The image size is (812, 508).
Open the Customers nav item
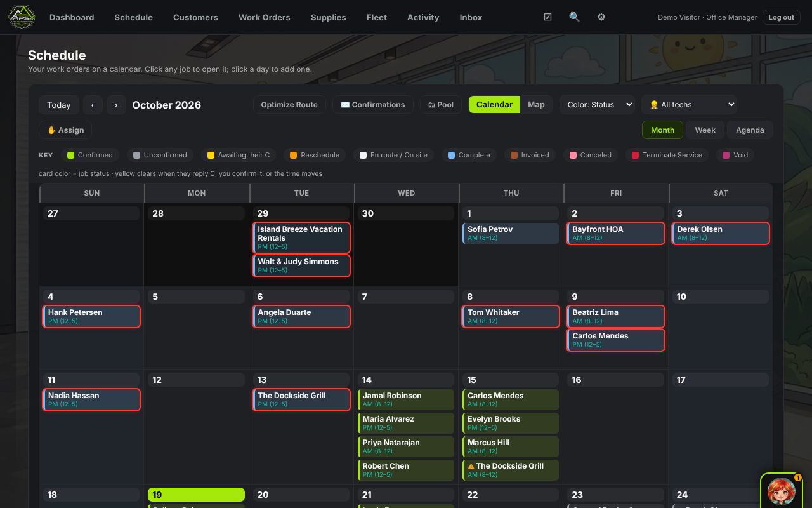coord(195,17)
